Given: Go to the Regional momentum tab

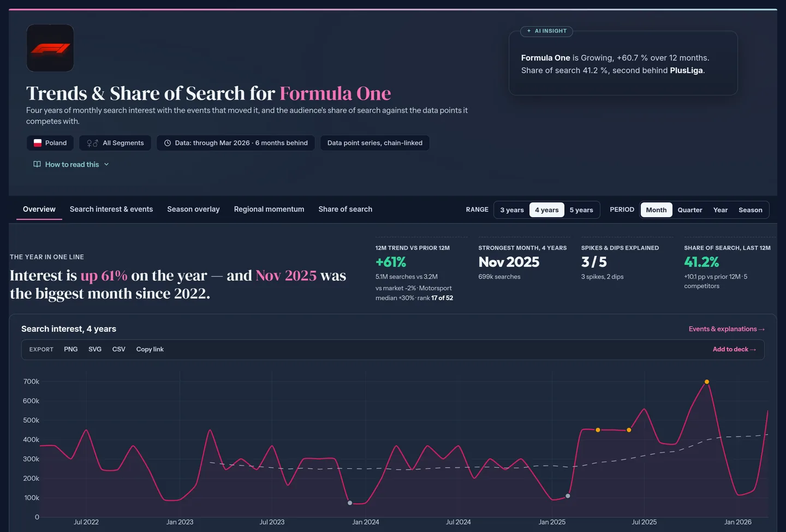Looking at the screenshot, I should pyautogui.click(x=269, y=210).
